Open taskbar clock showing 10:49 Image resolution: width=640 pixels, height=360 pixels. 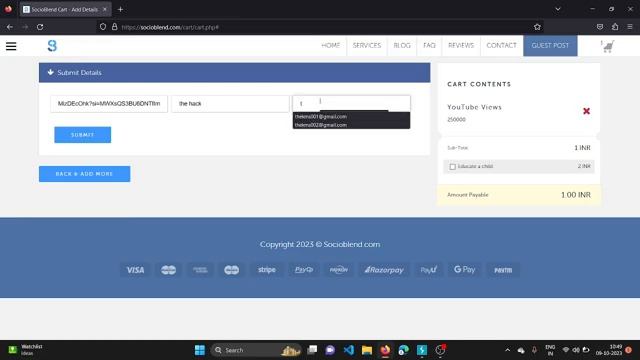coord(609,350)
